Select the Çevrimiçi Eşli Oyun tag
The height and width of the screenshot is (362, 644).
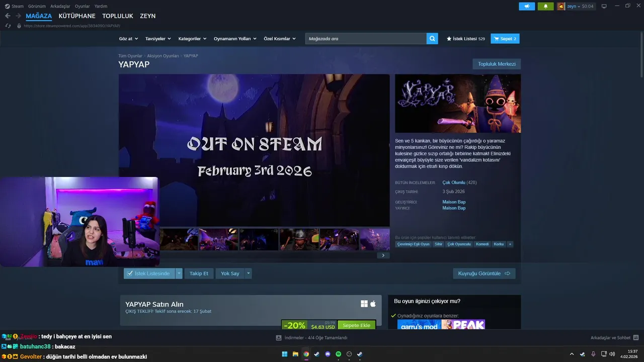tap(413, 244)
